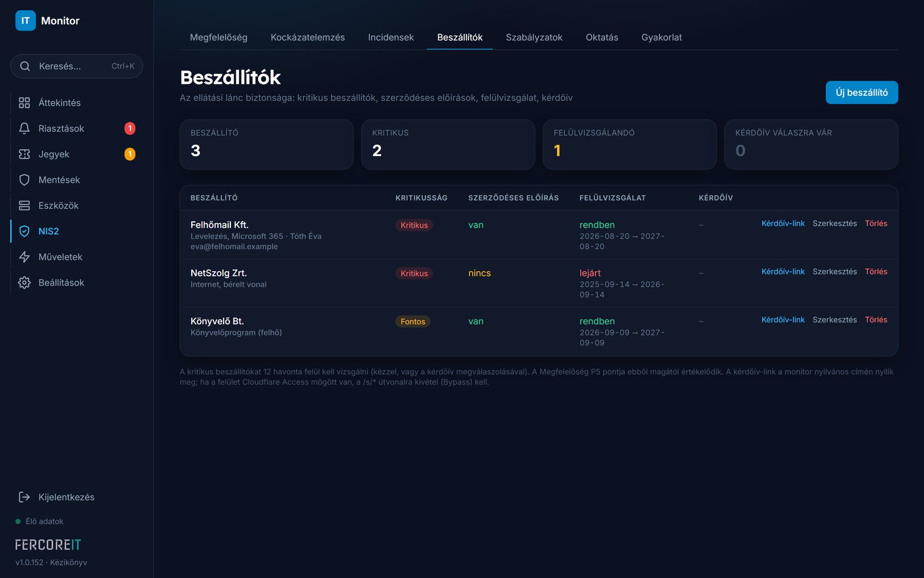The height and width of the screenshot is (578, 924).
Task: Focus the Keresés search field
Action: tap(77, 66)
